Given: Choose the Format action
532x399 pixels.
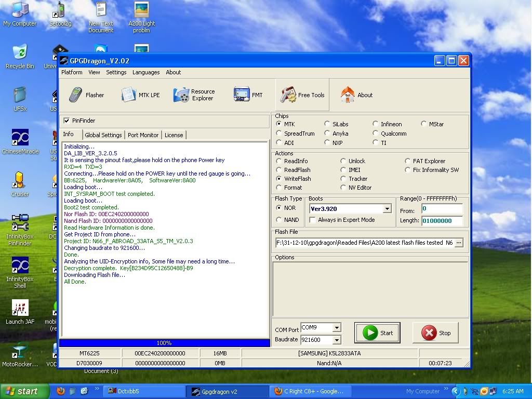Looking at the screenshot, I should point(279,187).
